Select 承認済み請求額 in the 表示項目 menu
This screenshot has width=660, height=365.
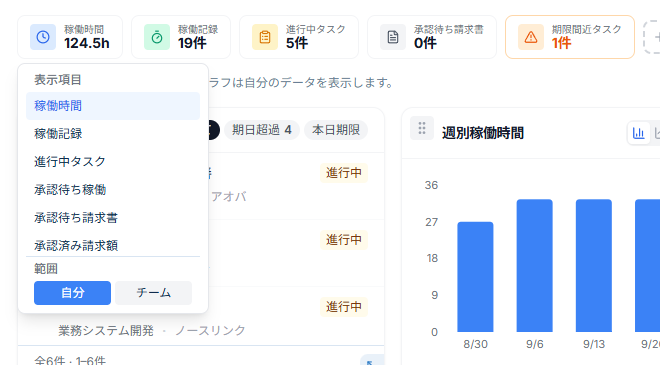[x=113, y=245]
